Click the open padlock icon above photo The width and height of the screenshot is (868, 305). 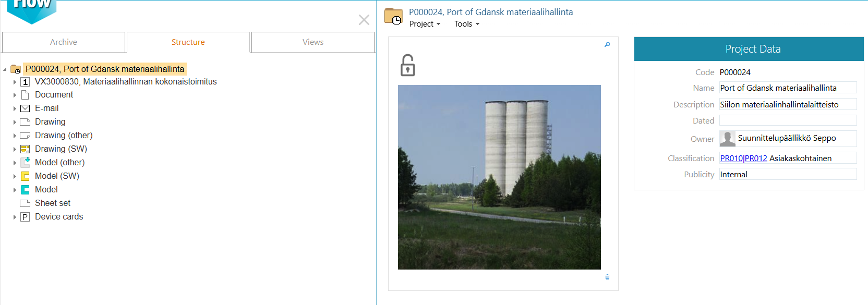407,65
